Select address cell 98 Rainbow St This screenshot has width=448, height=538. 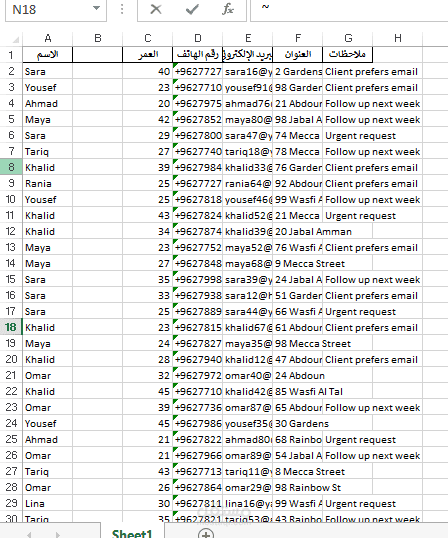(298, 488)
